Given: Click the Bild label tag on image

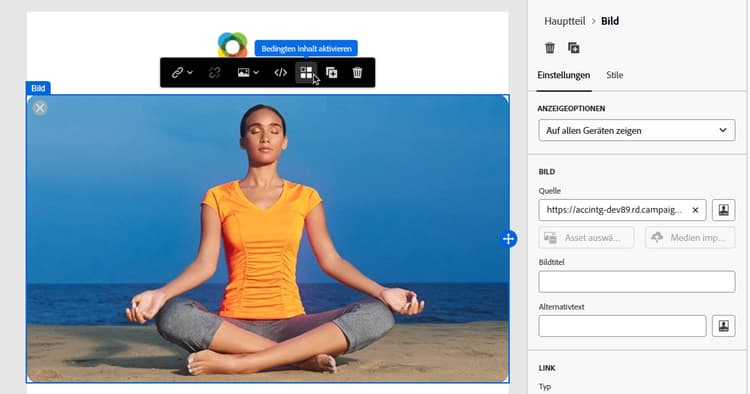Looking at the screenshot, I should click(x=38, y=88).
